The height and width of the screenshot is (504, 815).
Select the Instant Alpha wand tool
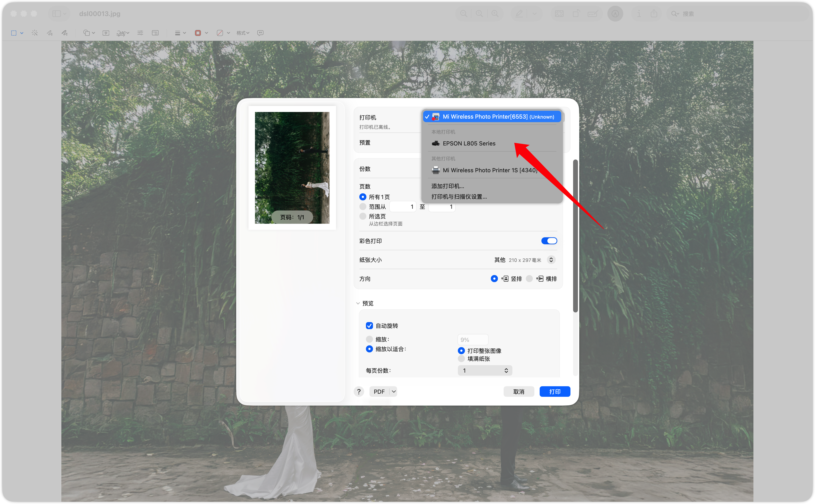pos(35,33)
